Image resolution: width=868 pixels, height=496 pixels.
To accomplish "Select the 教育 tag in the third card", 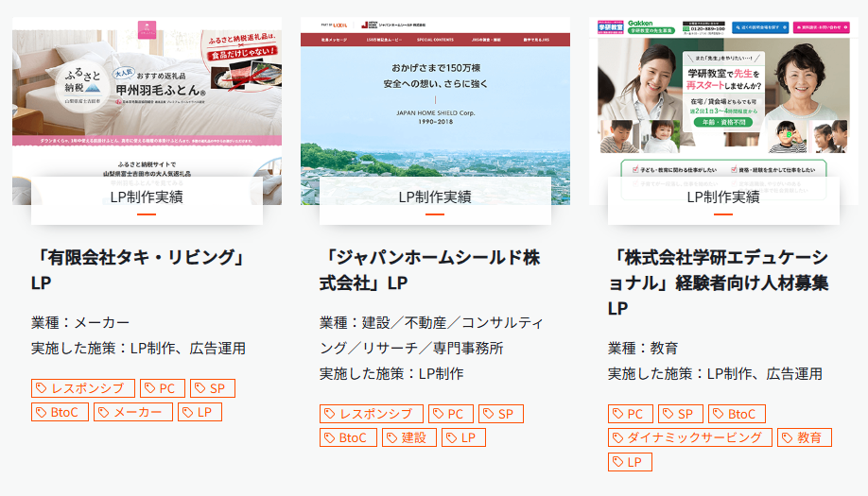I will pyautogui.click(x=805, y=437).
